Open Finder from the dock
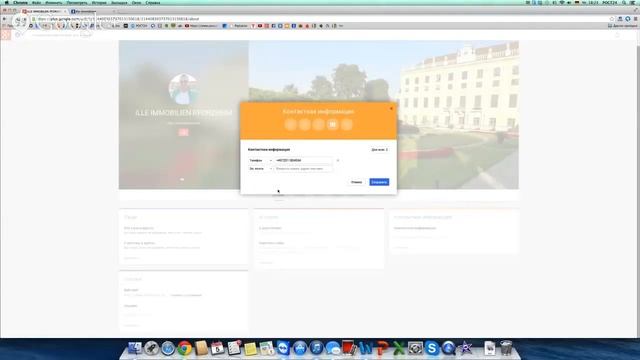 point(135,348)
